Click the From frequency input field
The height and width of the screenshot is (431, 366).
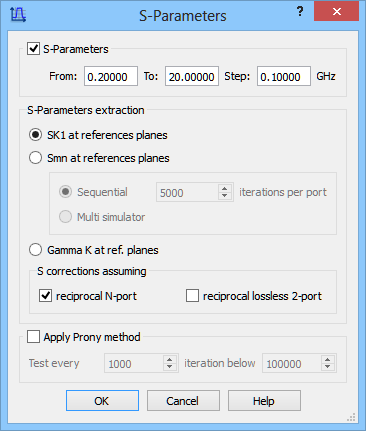tap(111, 76)
